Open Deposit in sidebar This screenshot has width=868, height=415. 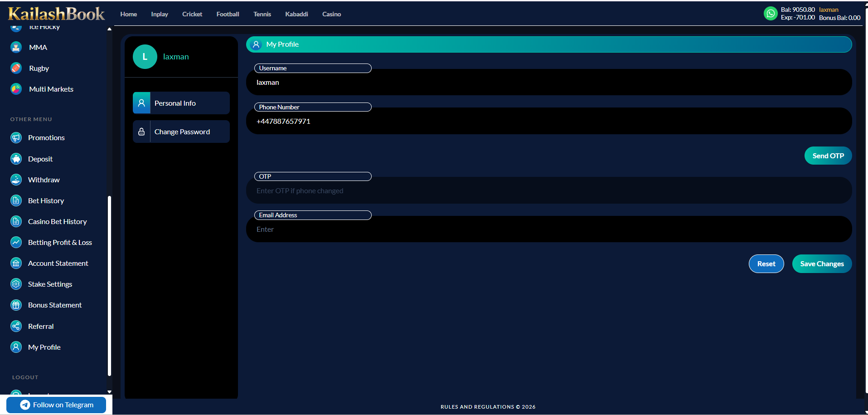tap(40, 159)
